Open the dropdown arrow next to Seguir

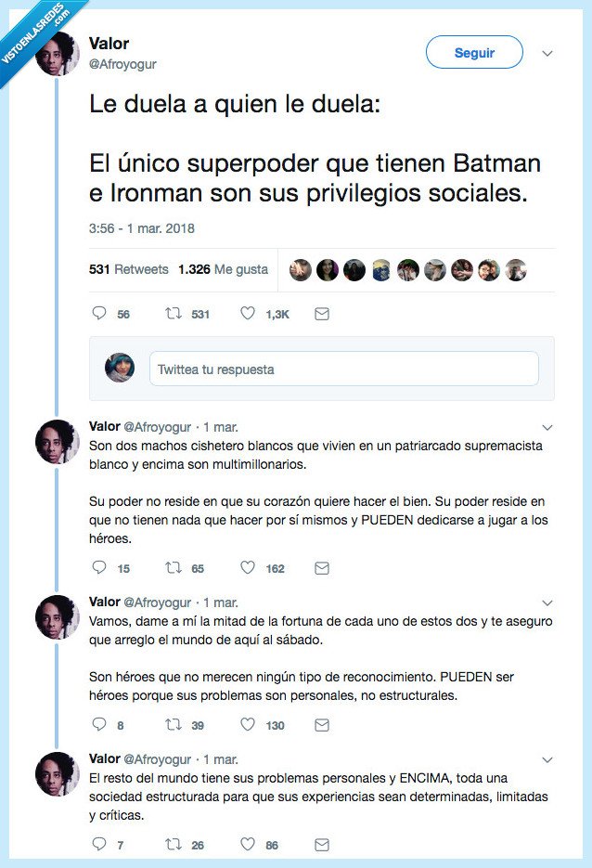(547, 53)
